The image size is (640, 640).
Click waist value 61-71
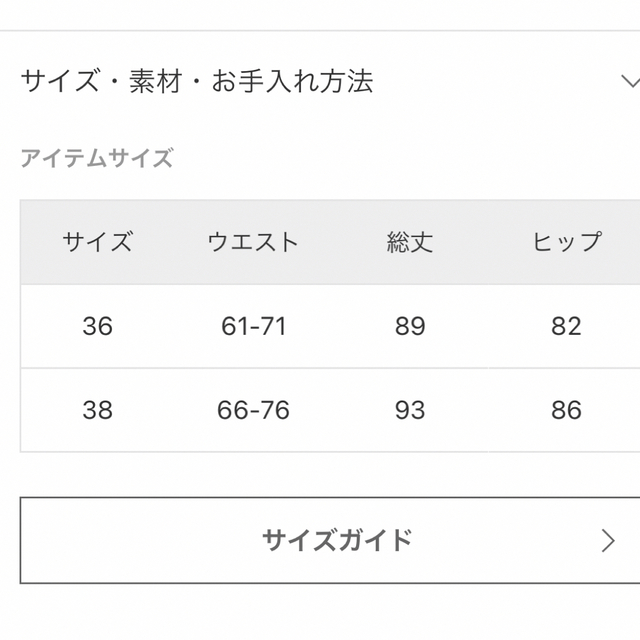click(x=253, y=326)
